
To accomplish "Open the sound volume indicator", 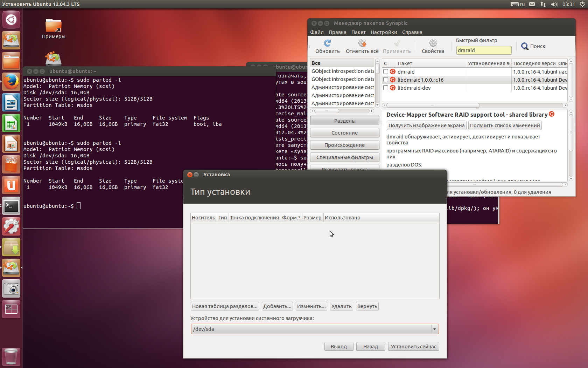I will (x=554, y=4).
